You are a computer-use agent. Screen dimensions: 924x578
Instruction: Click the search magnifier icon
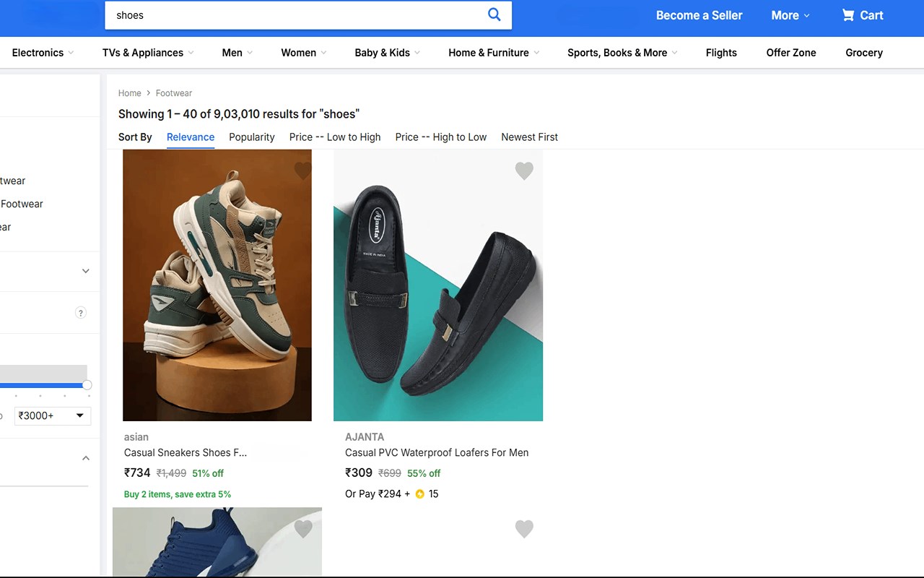494,14
